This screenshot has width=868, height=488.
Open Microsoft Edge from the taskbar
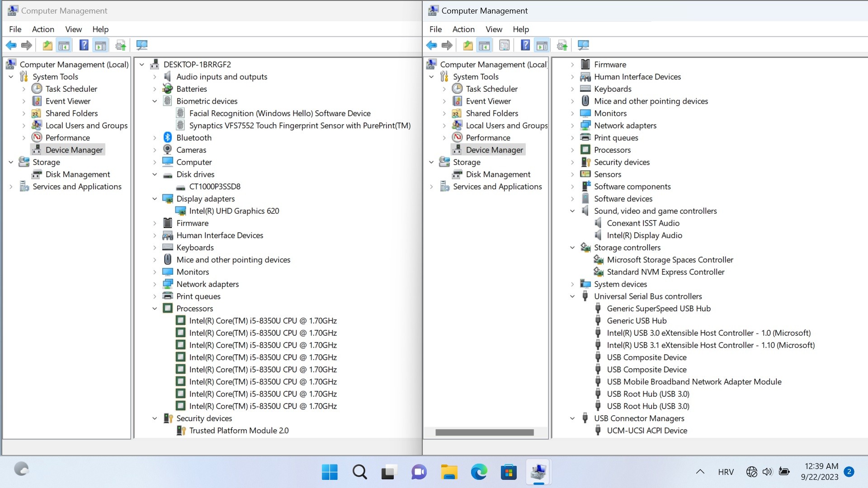tap(479, 472)
